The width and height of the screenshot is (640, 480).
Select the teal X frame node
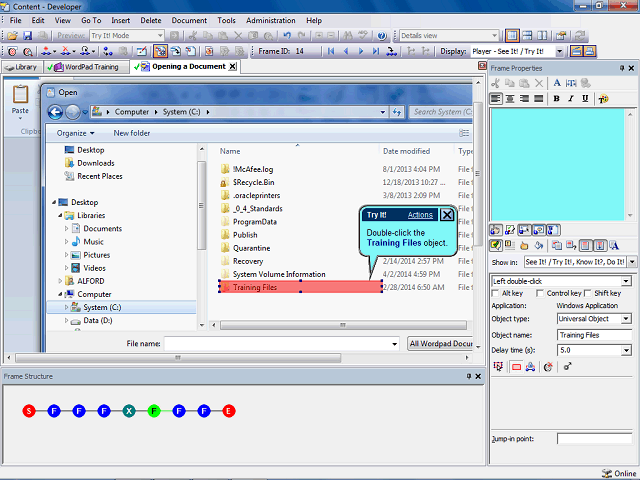tap(129, 411)
